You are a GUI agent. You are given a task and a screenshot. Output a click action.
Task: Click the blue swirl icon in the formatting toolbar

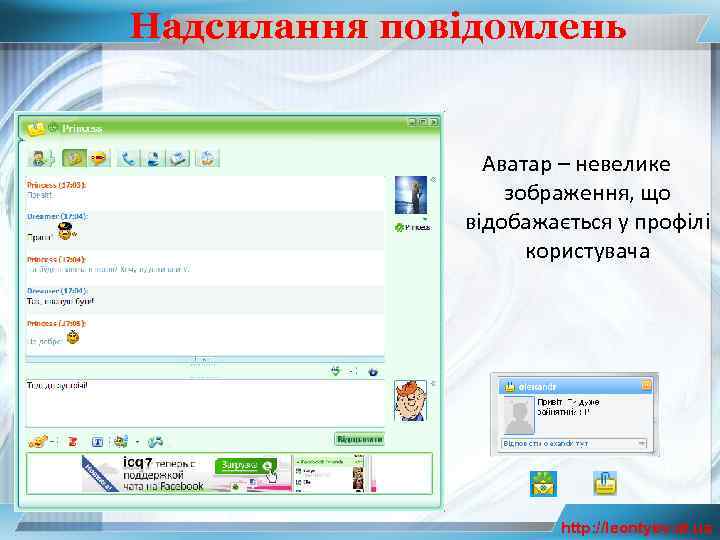156,442
